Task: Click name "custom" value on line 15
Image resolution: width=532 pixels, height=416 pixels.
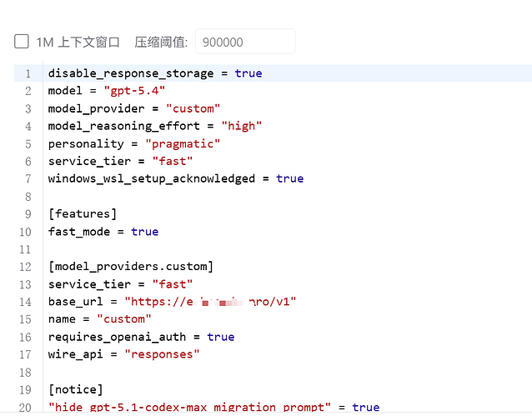Action: 124,319
